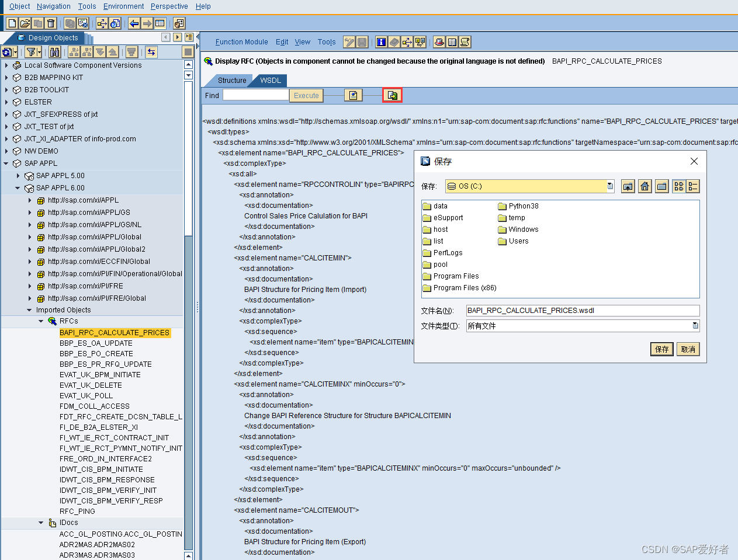Click the 保存 button to save the file
The image size is (738, 560).
661,349
